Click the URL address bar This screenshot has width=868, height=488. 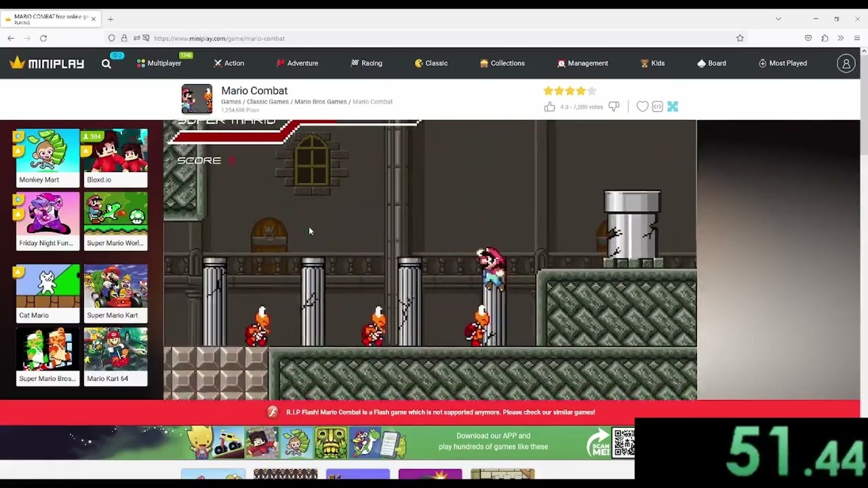427,38
